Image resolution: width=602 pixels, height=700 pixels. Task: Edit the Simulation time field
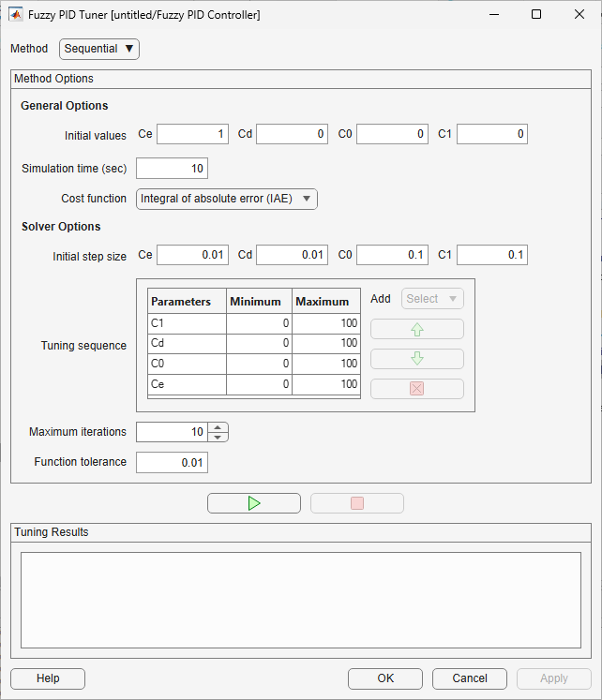pos(172,169)
